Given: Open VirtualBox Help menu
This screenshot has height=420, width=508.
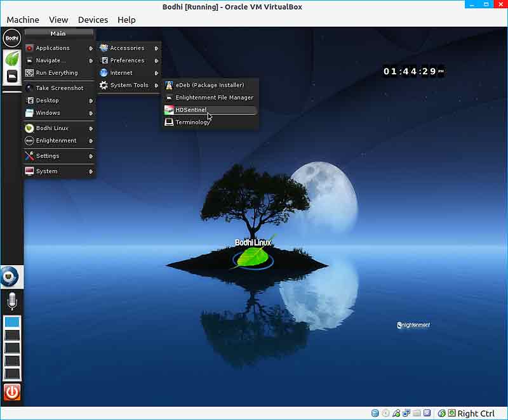Looking at the screenshot, I should [x=126, y=20].
